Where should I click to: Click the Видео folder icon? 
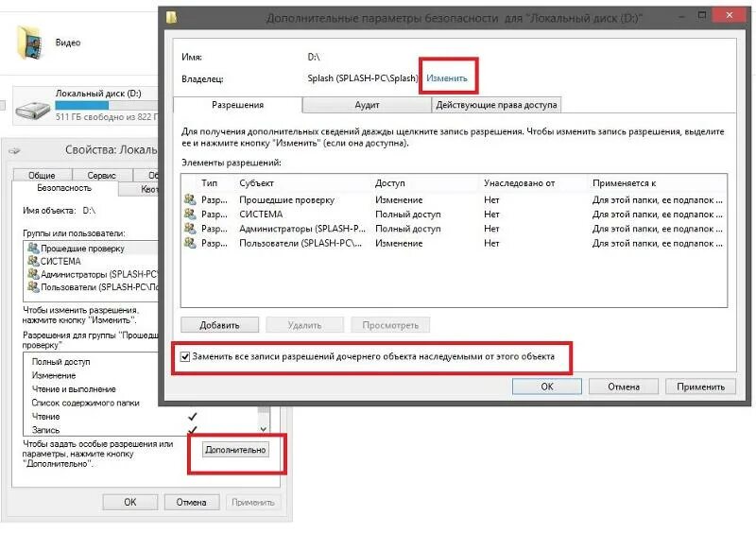[x=30, y=43]
